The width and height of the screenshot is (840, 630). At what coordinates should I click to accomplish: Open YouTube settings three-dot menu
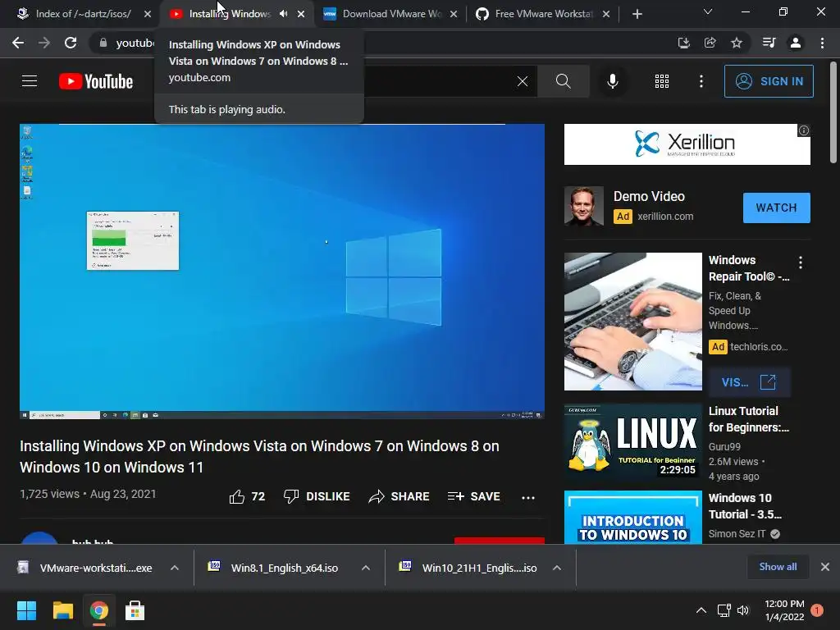tap(701, 81)
